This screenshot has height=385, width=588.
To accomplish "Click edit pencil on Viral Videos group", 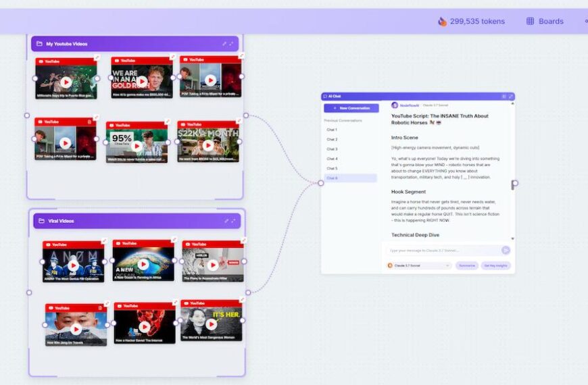I will (226, 221).
